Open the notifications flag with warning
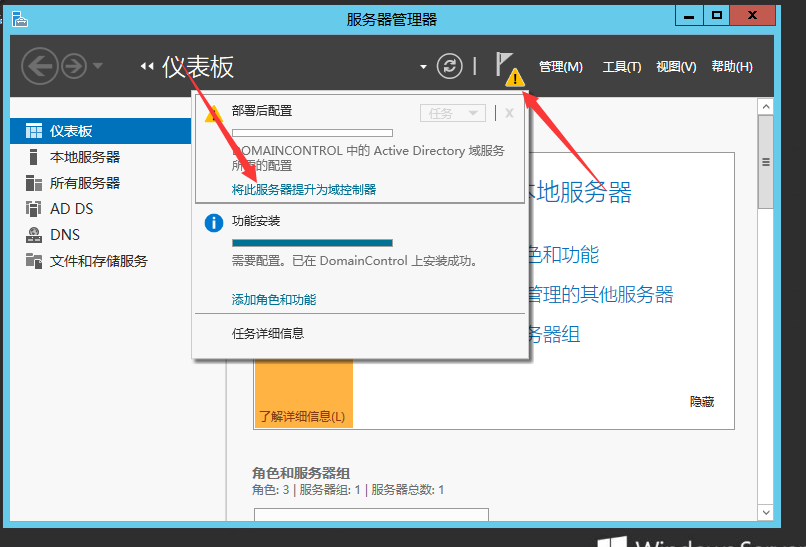Viewport: 806px width, 547px height. (x=509, y=69)
